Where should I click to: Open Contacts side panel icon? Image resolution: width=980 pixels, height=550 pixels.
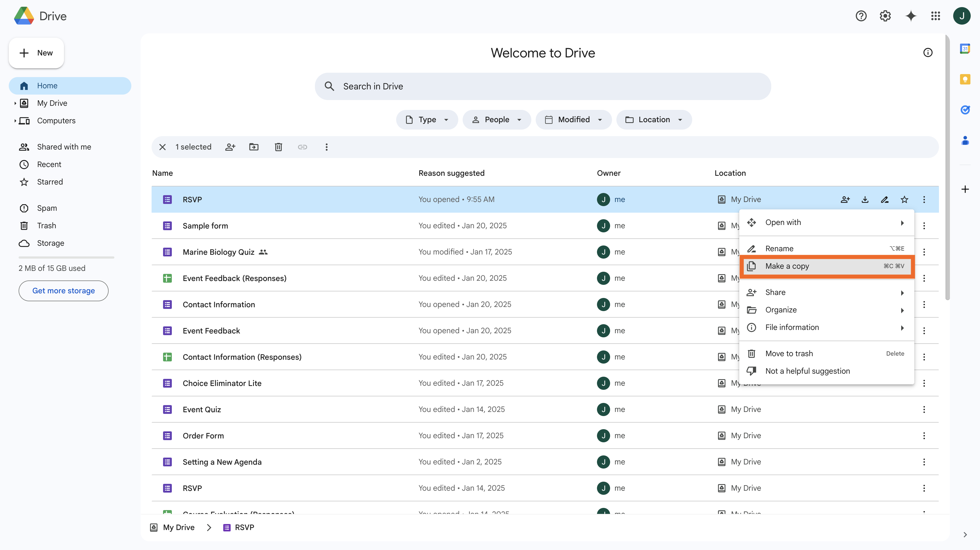[x=965, y=140]
